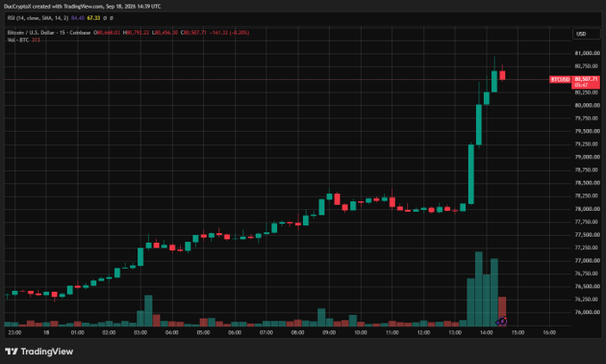Select the RSI (14, close, SMA, 14, 2) legend
The height and width of the screenshot is (364, 606).
point(37,18)
